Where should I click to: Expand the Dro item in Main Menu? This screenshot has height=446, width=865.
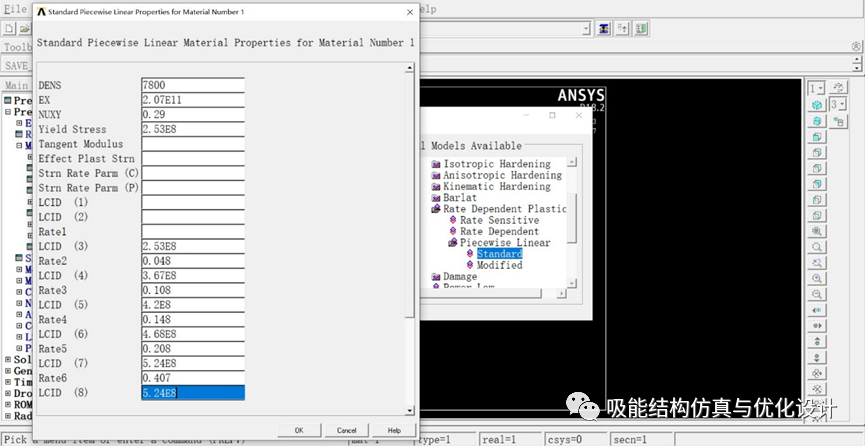8,394
